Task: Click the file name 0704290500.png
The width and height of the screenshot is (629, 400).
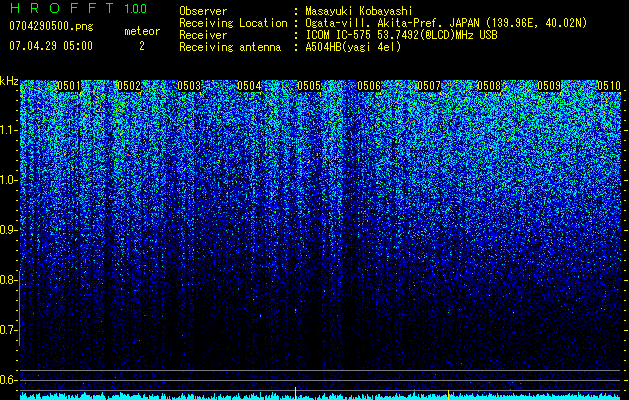Action: click(51, 26)
